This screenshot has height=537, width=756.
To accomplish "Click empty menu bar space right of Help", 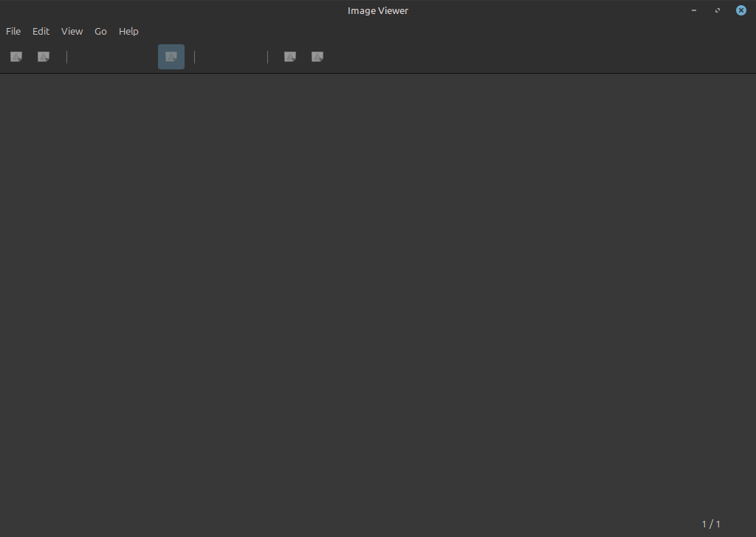I will (x=443, y=31).
